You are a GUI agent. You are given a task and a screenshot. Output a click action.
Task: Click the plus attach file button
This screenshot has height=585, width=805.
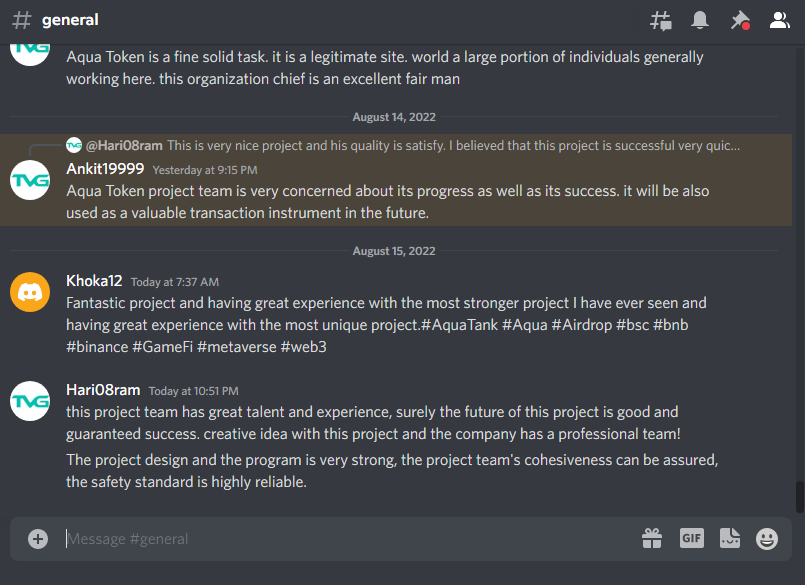click(x=38, y=539)
